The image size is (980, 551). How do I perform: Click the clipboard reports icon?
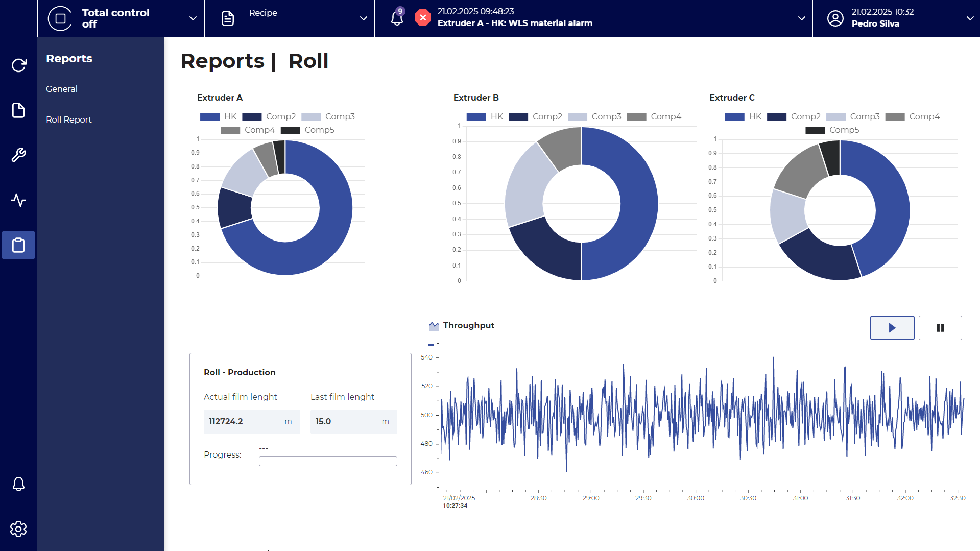click(18, 245)
